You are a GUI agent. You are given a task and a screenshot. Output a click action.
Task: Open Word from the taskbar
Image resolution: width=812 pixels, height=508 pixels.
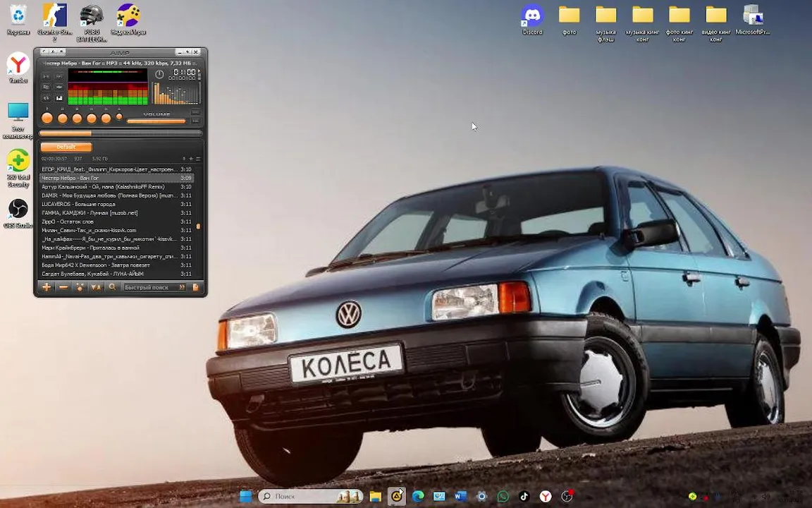pyautogui.click(x=460, y=496)
